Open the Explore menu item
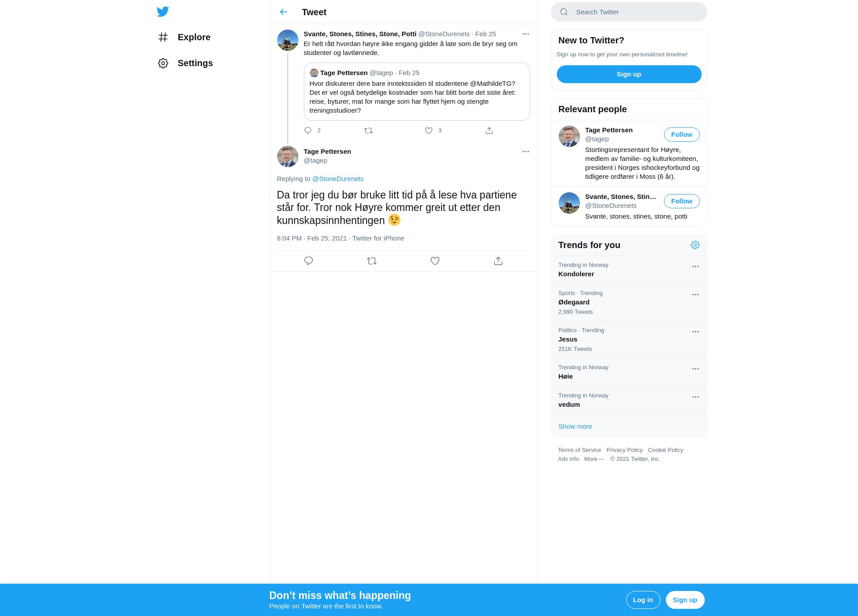858x616 pixels. click(x=184, y=37)
